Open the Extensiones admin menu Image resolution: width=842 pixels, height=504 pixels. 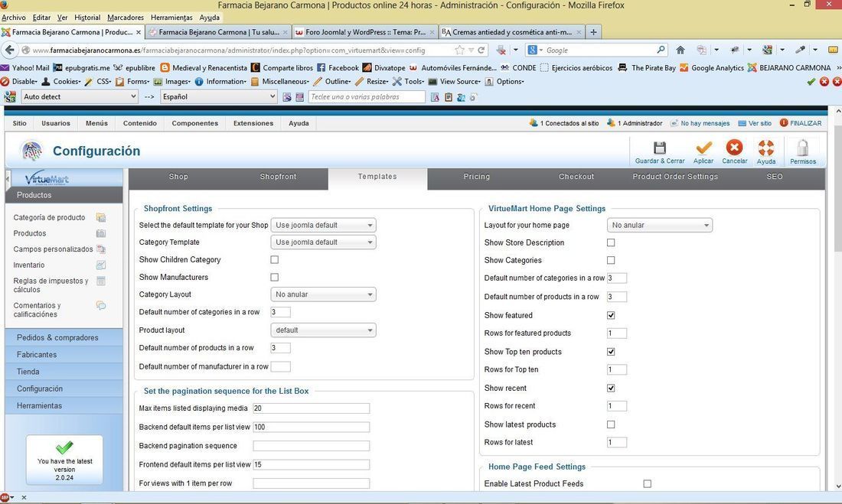pos(253,123)
